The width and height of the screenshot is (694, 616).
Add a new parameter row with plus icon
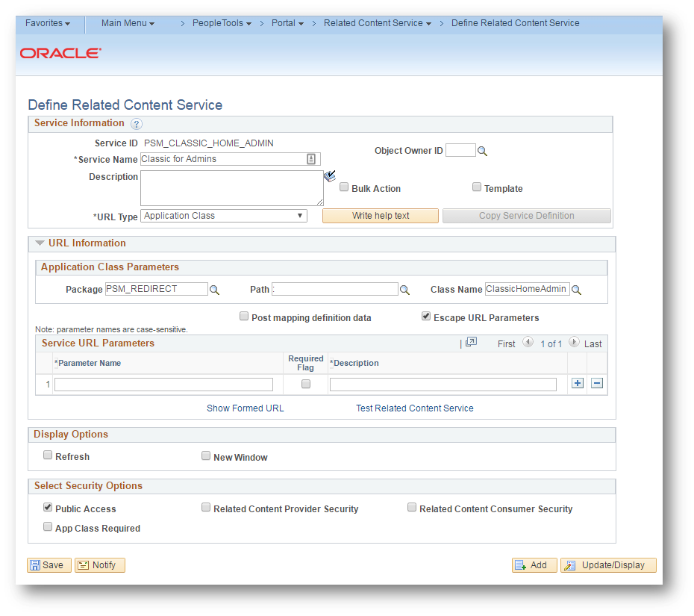tap(577, 384)
